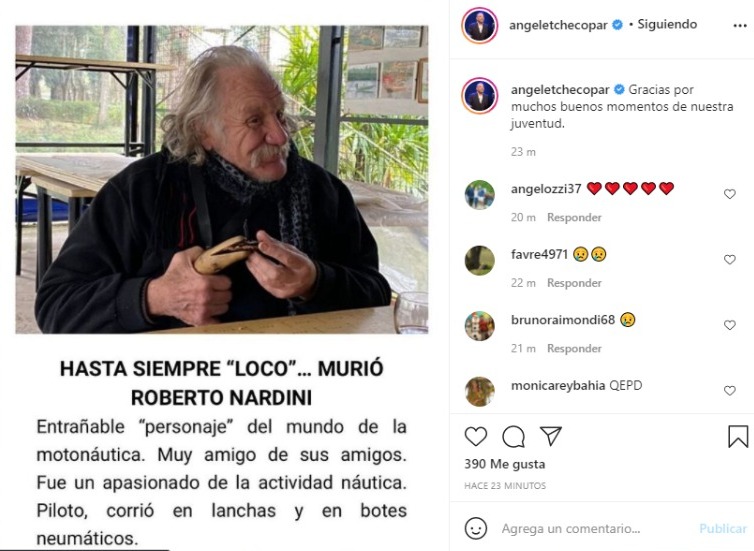
Task: Open monicareybahia's profile avatar
Action: click(479, 391)
